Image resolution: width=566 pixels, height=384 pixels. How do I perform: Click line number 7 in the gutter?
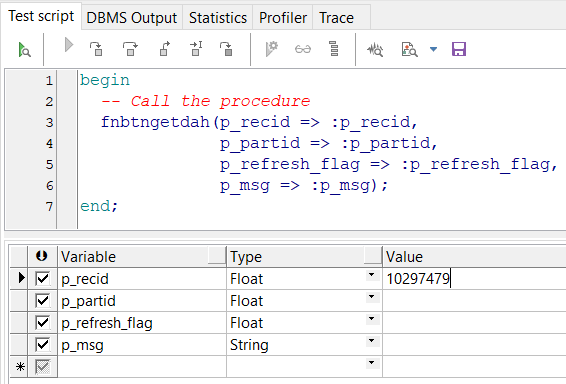tap(49, 207)
